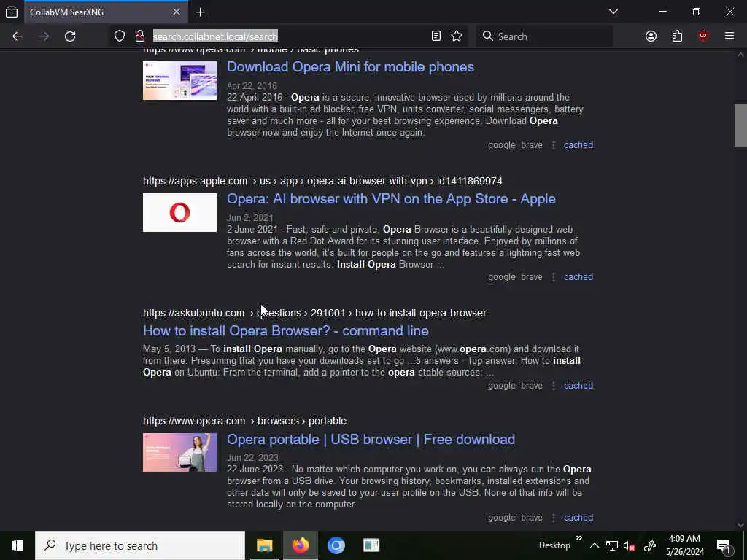
Task: Close the CollabVM SearXNG tab
Action: [177, 12]
